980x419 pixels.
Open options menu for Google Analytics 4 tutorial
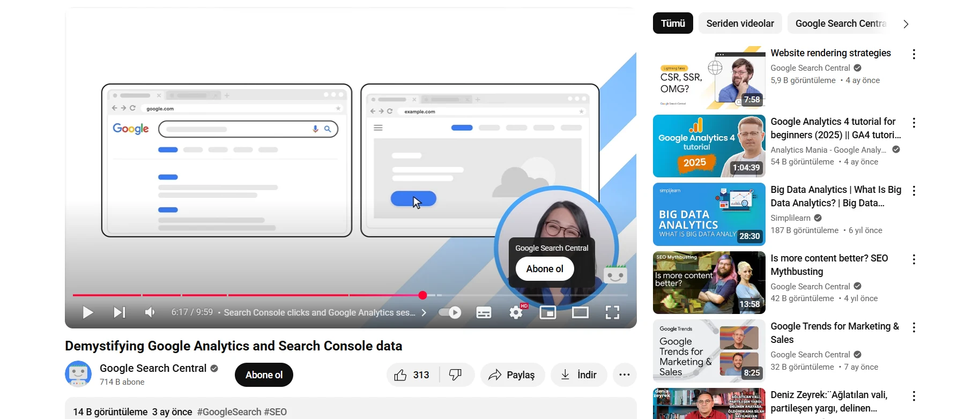click(914, 123)
